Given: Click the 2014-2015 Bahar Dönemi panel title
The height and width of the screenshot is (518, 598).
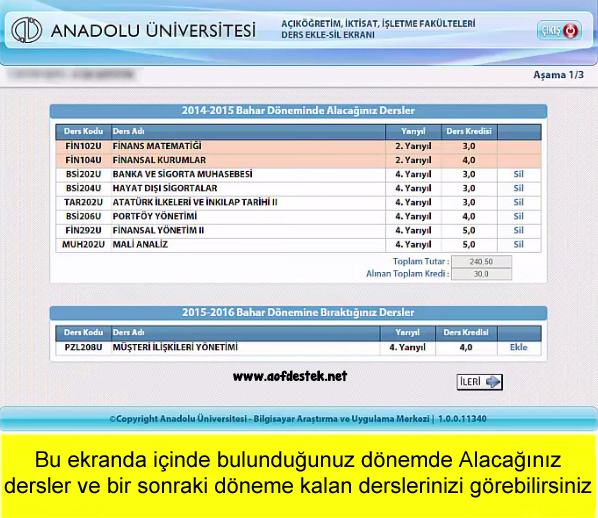Looking at the screenshot, I should (x=298, y=111).
